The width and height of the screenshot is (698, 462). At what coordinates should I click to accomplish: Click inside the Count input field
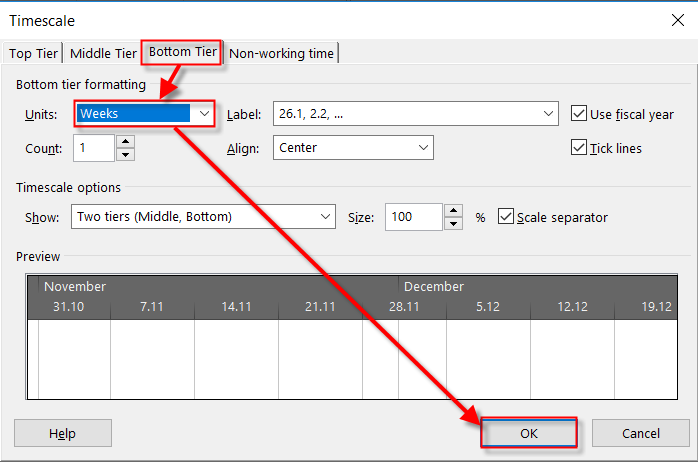pos(93,148)
